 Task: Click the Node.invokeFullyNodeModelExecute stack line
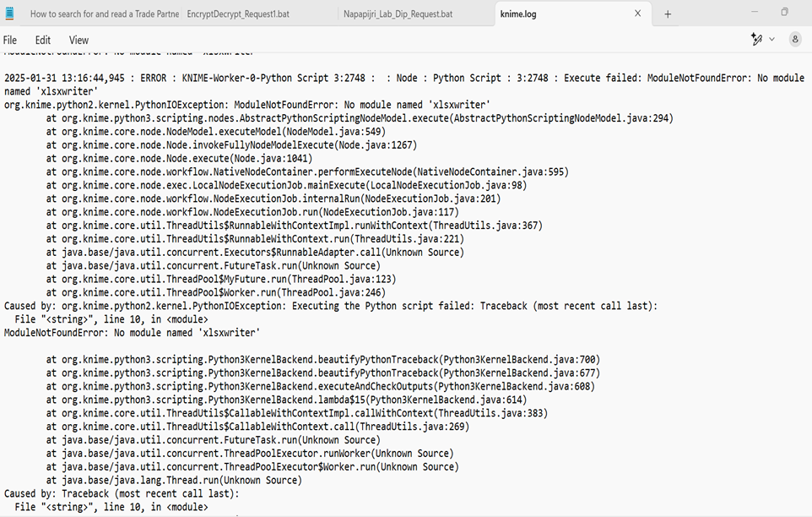coord(231,145)
